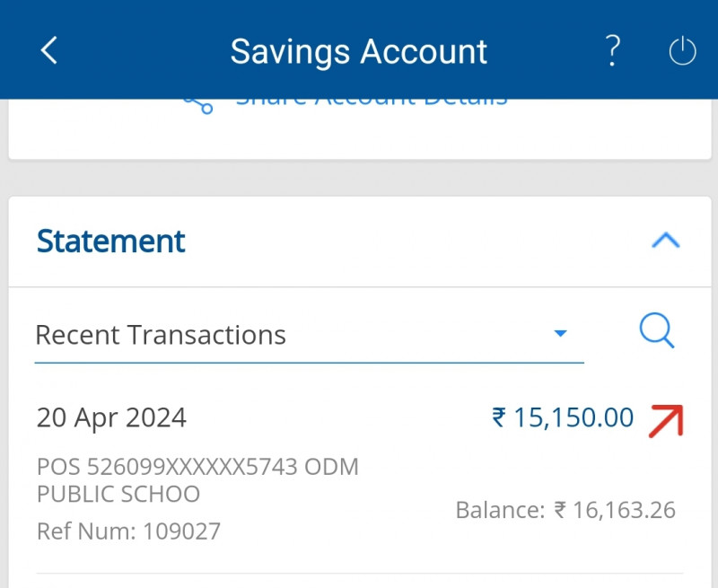Collapse the Statement section chevron
This screenshot has height=588, width=718.
tap(665, 241)
